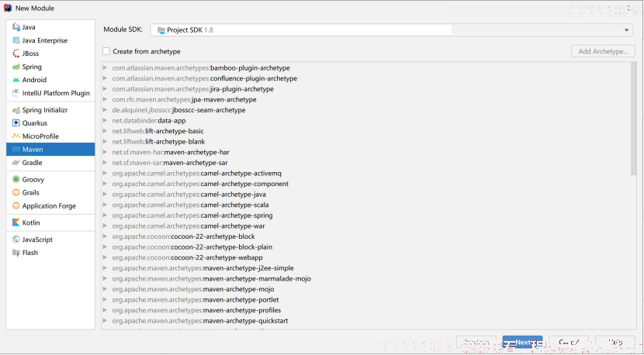Select maven-archetype-j2ee-simple row

click(365, 268)
